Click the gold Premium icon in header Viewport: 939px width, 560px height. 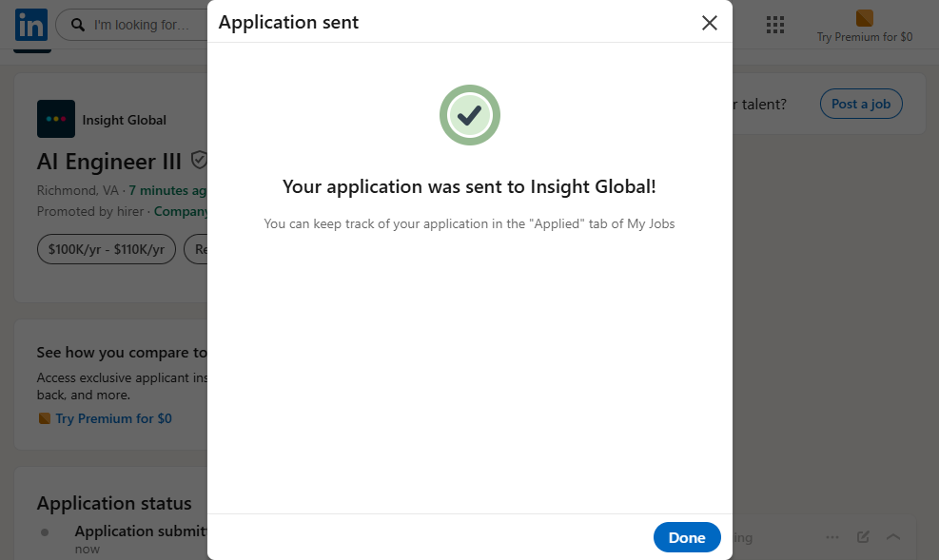[x=864, y=18]
